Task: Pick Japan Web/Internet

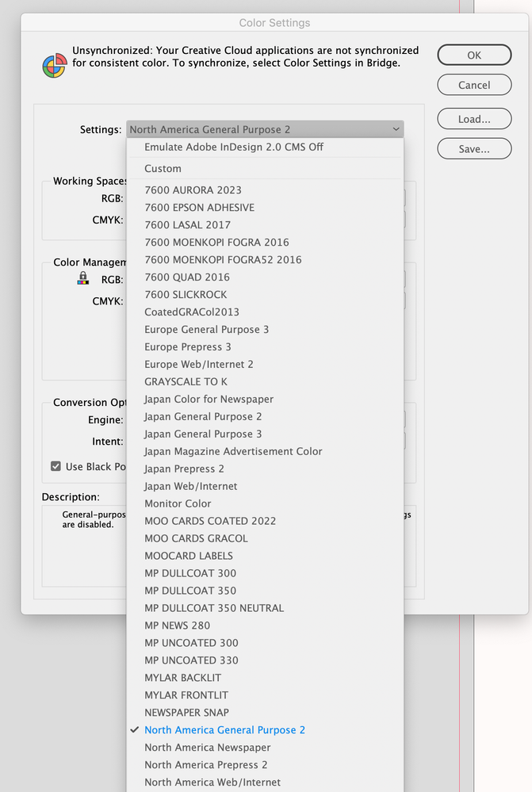Action: (x=265, y=487)
